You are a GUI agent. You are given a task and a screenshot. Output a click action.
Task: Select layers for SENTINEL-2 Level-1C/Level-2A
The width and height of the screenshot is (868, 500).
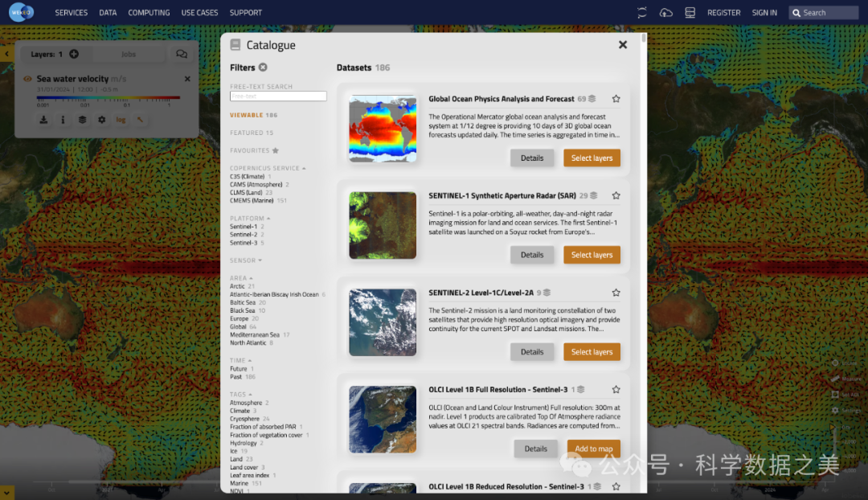(592, 352)
